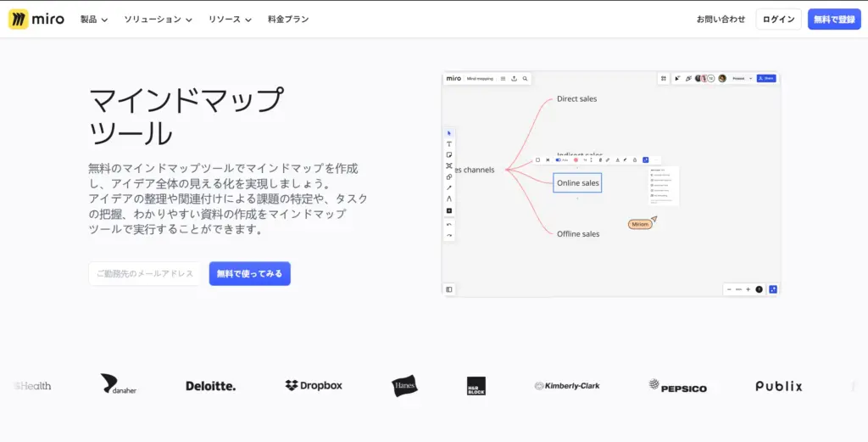The height and width of the screenshot is (442, 868).
Task: Click the Mind mapping board title
Action: (x=480, y=79)
